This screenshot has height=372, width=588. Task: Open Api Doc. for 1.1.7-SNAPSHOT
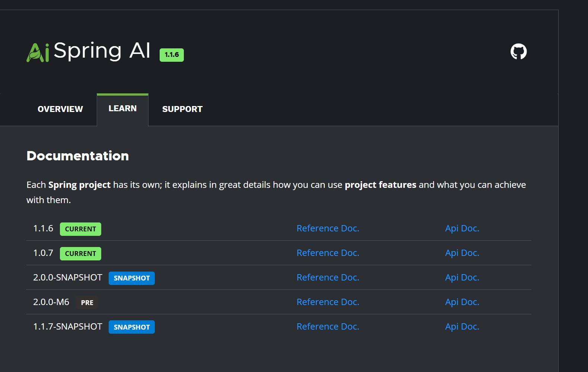click(x=462, y=327)
